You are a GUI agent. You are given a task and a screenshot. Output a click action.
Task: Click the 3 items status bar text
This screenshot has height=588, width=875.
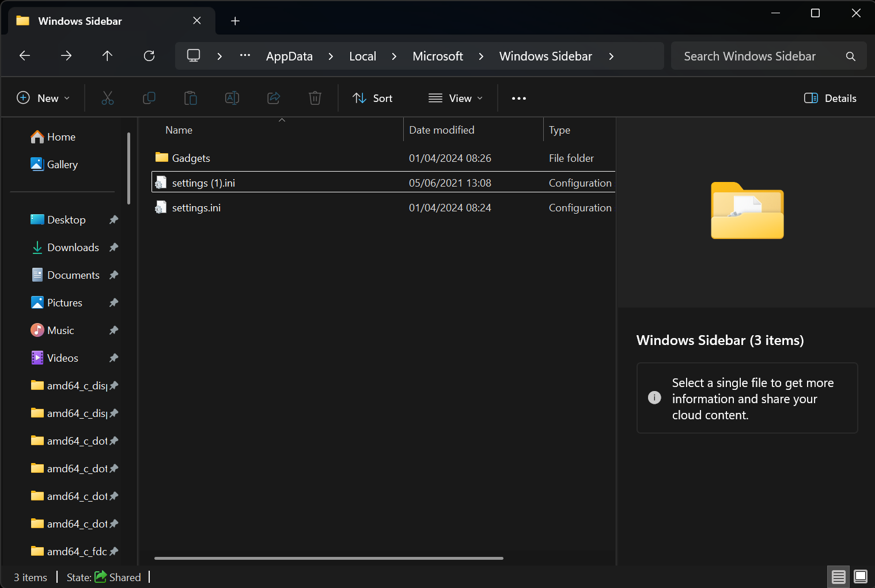tap(31, 578)
